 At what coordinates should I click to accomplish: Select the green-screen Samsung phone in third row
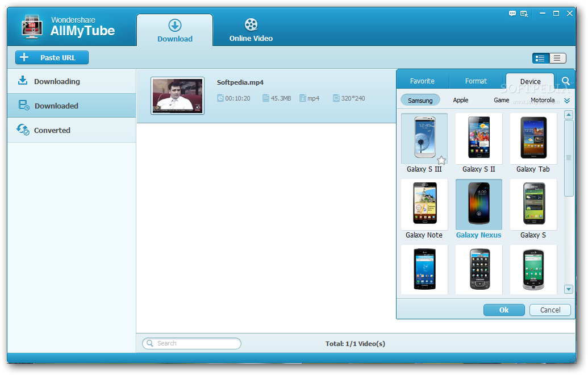[x=533, y=269]
